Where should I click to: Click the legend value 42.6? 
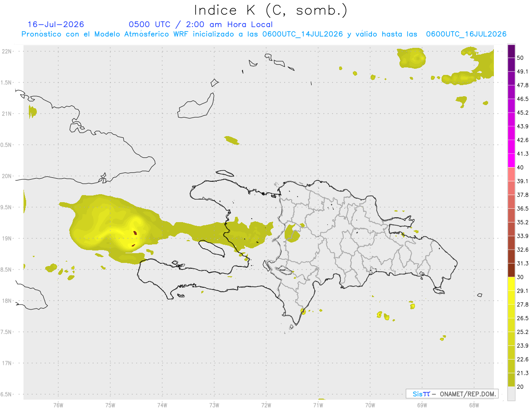(523, 140)
